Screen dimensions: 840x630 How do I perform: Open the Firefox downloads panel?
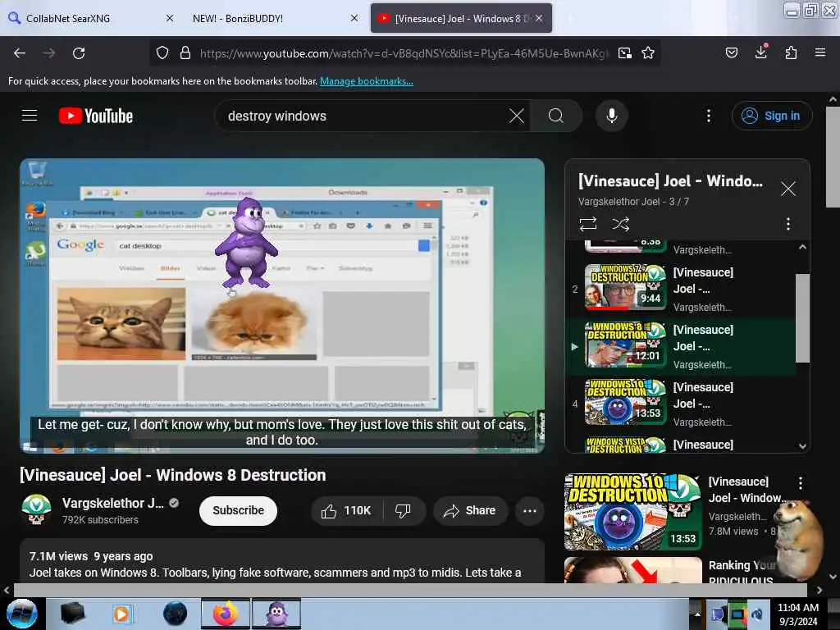click(x=761, y=52)
